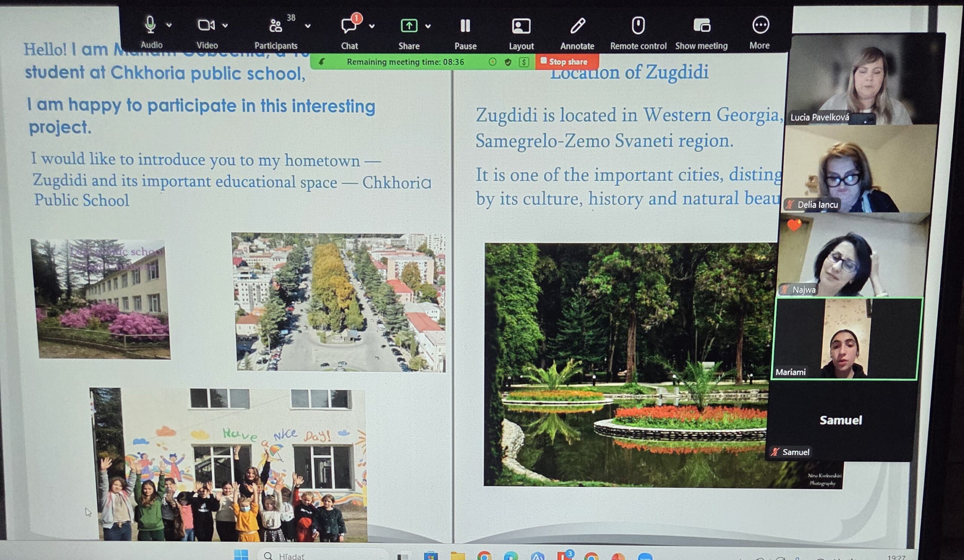Click the encryption shield icon in green bar

coord(508,62)
